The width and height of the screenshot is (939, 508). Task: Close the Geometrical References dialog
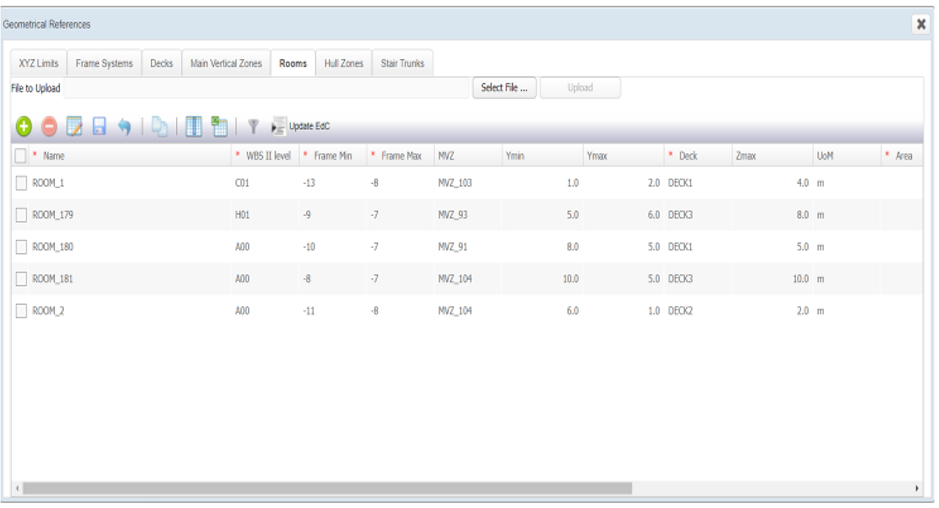pyautogui.click(x=921, y=24)
